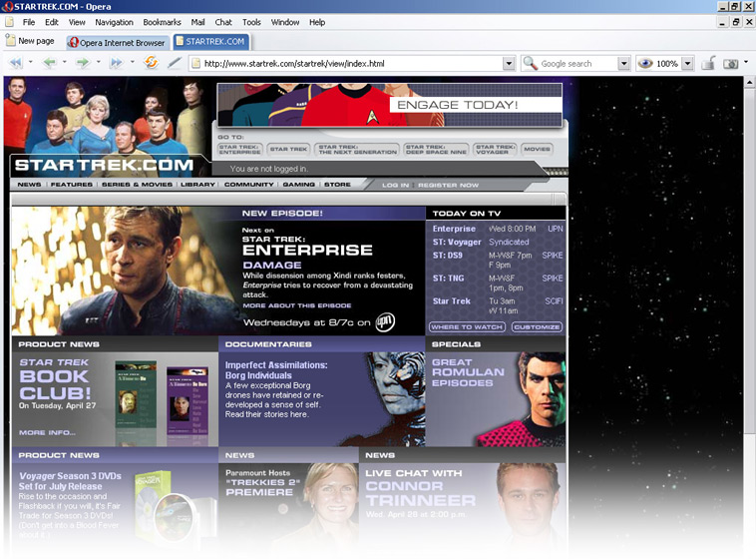Click the Back navigation arrow

click(49, 63)
